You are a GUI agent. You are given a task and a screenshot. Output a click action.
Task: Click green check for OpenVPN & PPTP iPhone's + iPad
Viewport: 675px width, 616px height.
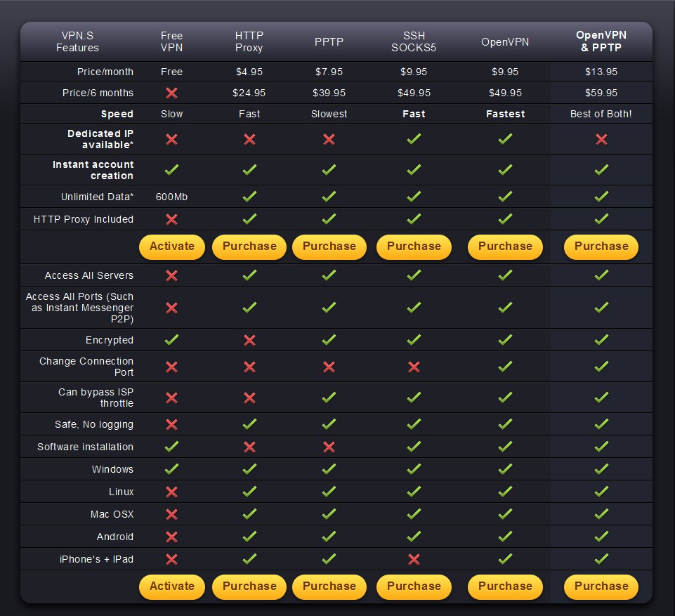[601, 558]
